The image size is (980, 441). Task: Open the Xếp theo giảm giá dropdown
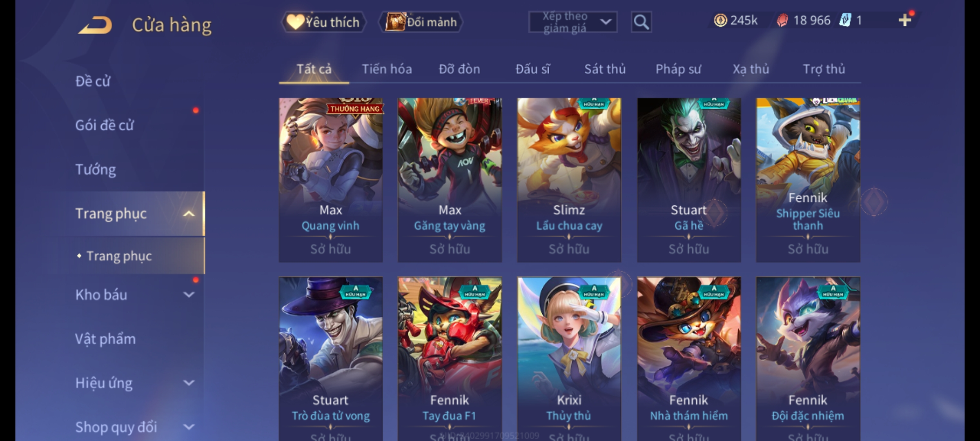572,22
